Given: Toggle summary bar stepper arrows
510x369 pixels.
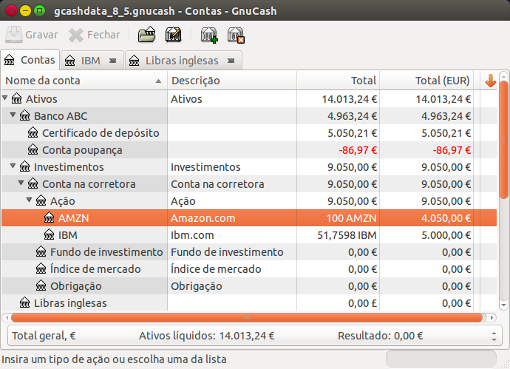Looking at the screenshot, I should pos(494,336).
